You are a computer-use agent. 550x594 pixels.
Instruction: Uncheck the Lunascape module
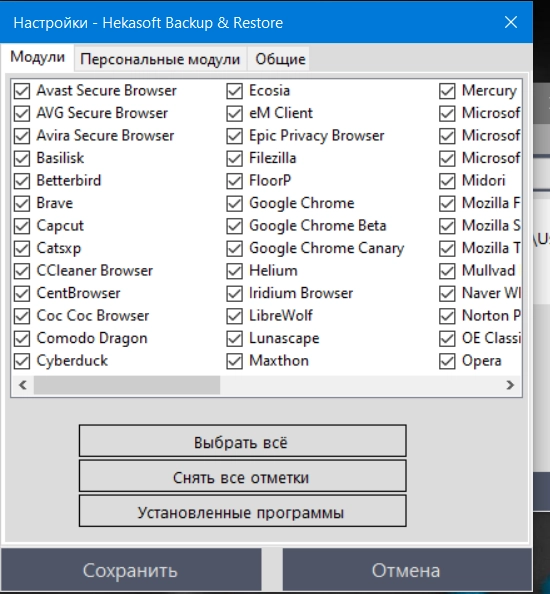pyautogui.click(x=234, y=338)
